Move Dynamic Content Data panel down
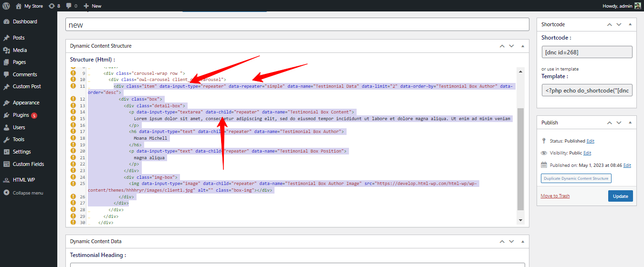 (511, 241)
